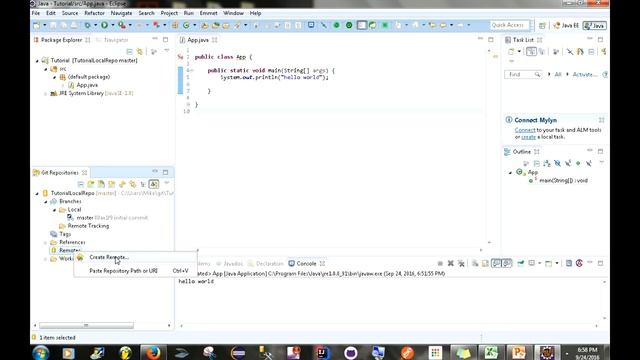Select Tags node in Git Repositories
Viewport: 640px width, 360px height.
click(x=60, y=234)
